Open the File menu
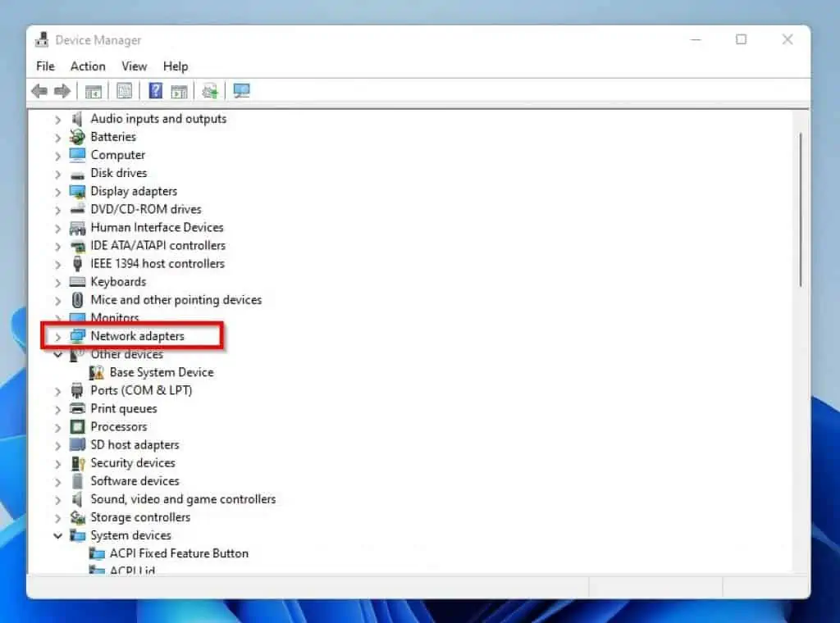The height and width of the screenshot is (623, 840). pos(44,66)
